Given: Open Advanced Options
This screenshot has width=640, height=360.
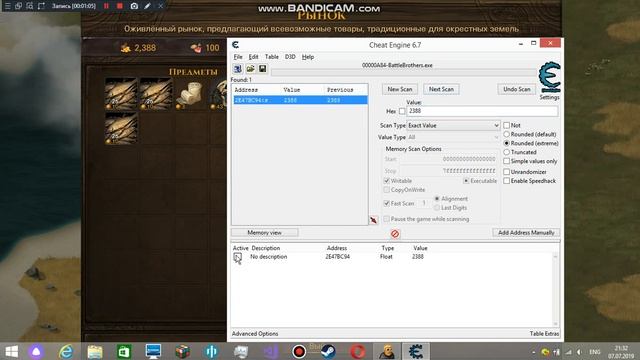Looking at the screenshot, I should 255,334.
